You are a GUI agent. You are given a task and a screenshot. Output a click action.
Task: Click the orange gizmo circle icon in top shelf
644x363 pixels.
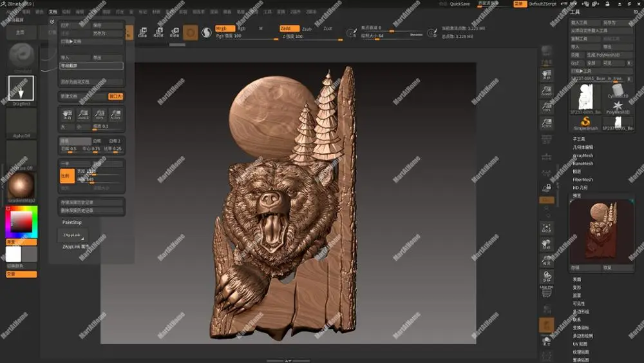click(190, 32)
